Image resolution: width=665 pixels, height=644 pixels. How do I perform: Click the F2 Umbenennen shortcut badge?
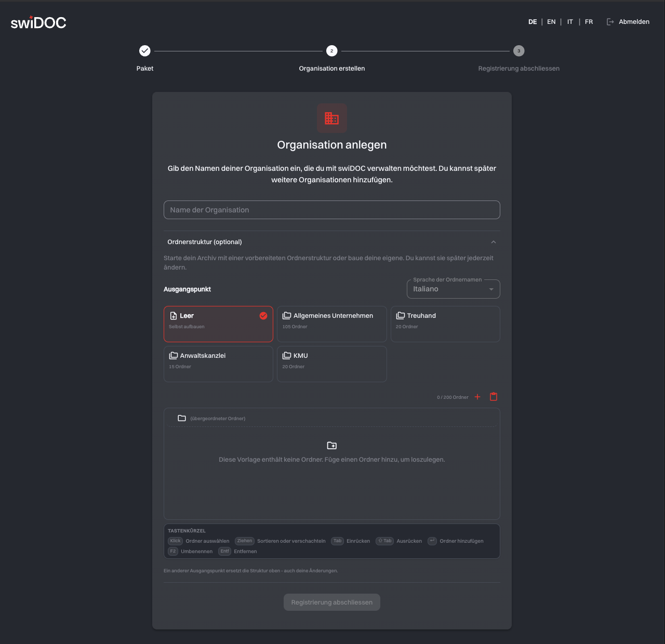point(173,552)
